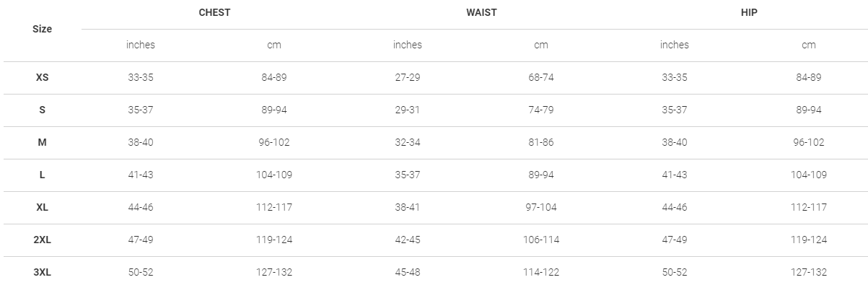Click the WAIST column header
Screen dimensions: 868x298
coord(481,13)
